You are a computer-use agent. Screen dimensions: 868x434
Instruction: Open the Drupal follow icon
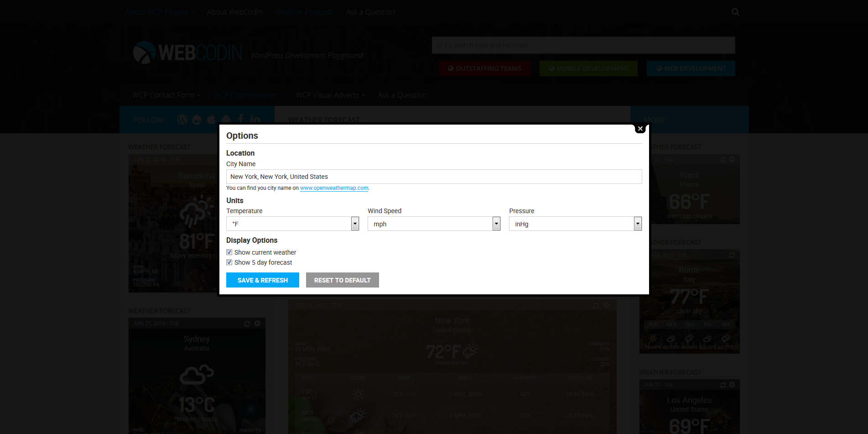click(x=197, y=120)
